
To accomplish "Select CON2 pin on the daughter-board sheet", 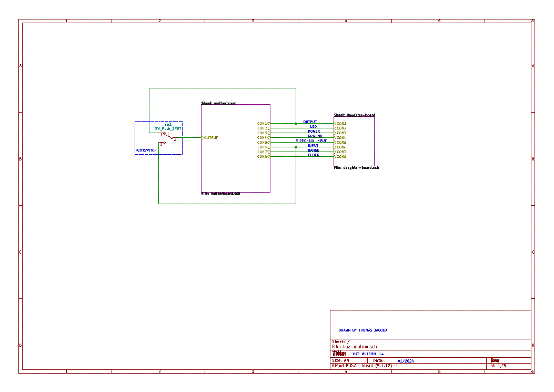I will pos(340,128).
